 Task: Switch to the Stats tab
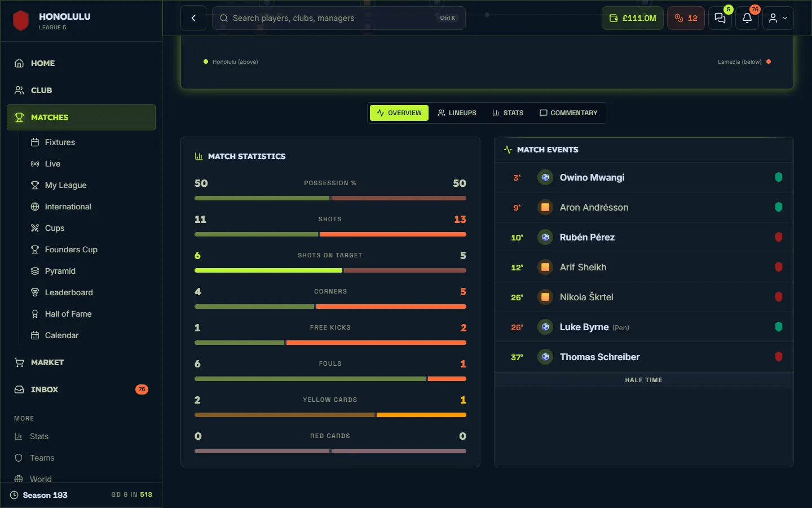(x=508, y=113)
